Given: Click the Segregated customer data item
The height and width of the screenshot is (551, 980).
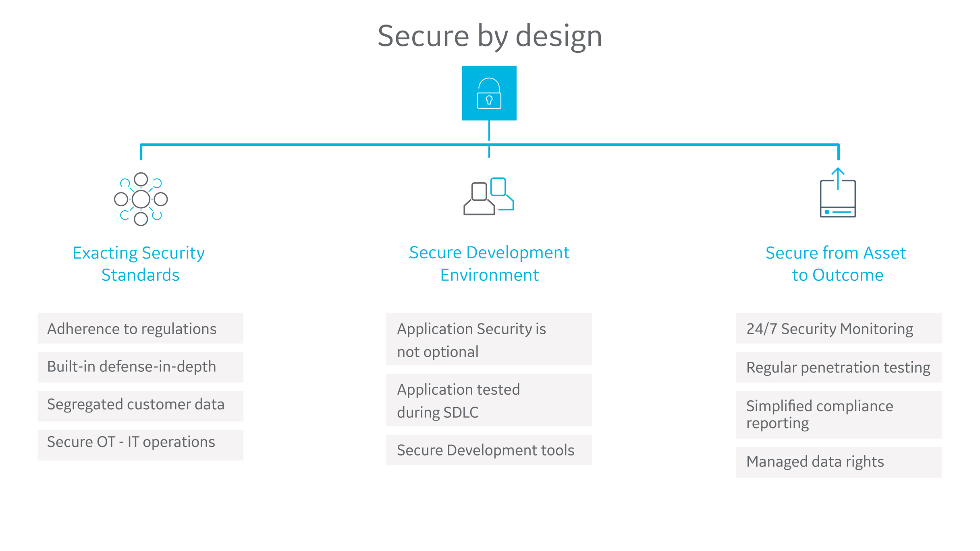Looking at the screenshot, I should tap(141, 404).
